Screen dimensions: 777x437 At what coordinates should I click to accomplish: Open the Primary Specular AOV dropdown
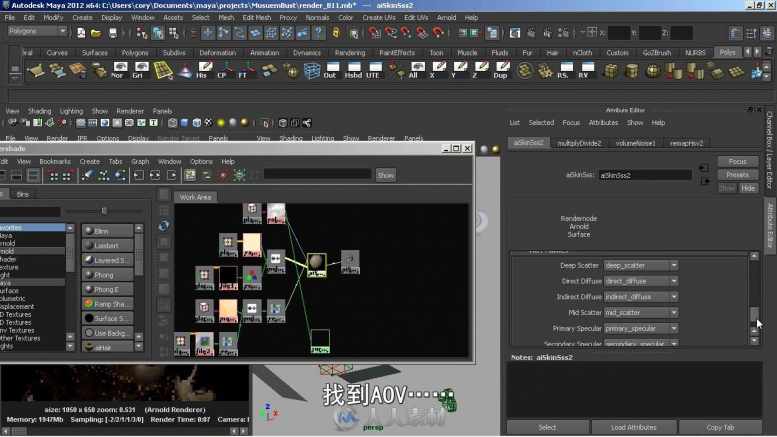click(x=641, y=328)
